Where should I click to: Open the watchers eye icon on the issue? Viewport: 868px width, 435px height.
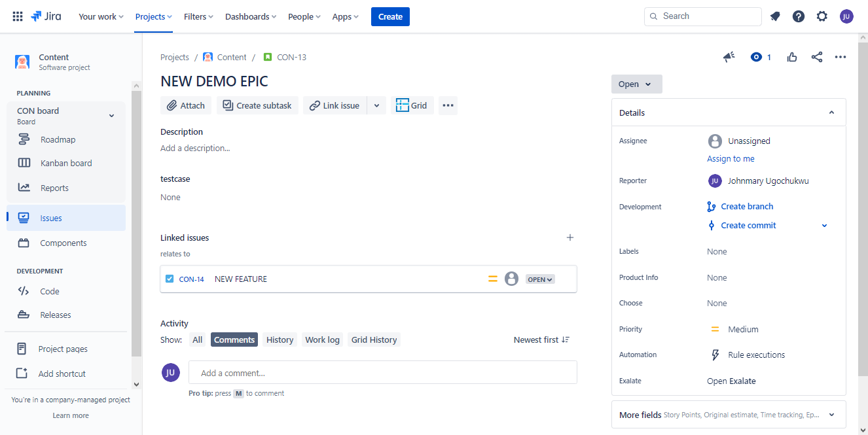tap(756, 57)
